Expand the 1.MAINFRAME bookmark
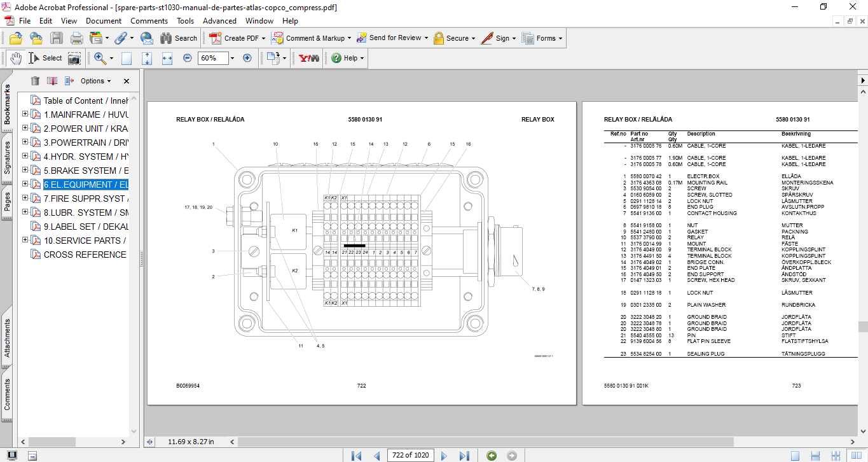Viewport: 868px width, 462px height. (x=25, y=115)
